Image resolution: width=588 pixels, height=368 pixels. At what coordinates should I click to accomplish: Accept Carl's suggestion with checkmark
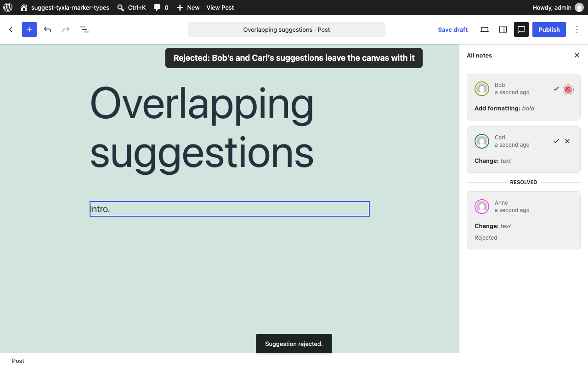(556, 141)
